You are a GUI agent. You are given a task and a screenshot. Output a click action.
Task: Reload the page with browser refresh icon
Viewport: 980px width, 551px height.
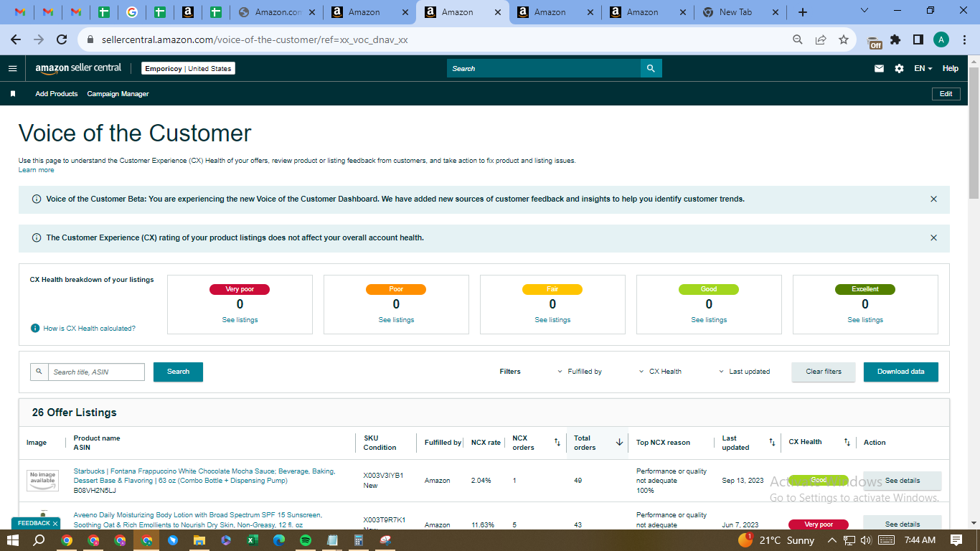click(62, 39)
